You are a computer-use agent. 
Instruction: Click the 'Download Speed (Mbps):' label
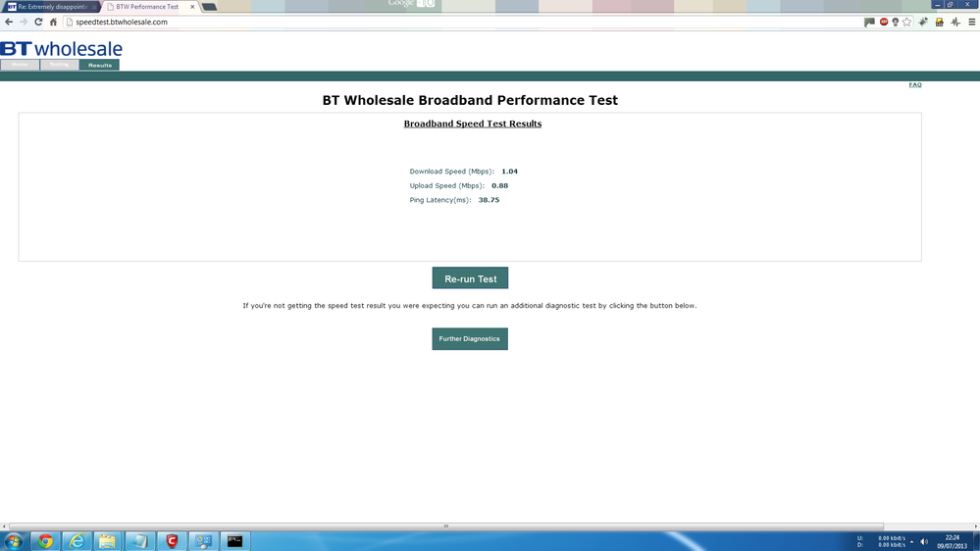point(451,172)
